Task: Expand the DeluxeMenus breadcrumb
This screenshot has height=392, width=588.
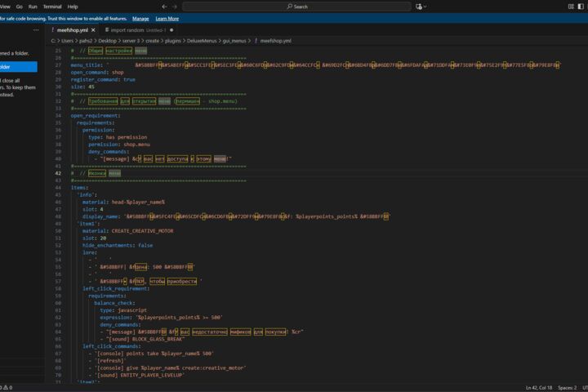Action: click(202, 41)
